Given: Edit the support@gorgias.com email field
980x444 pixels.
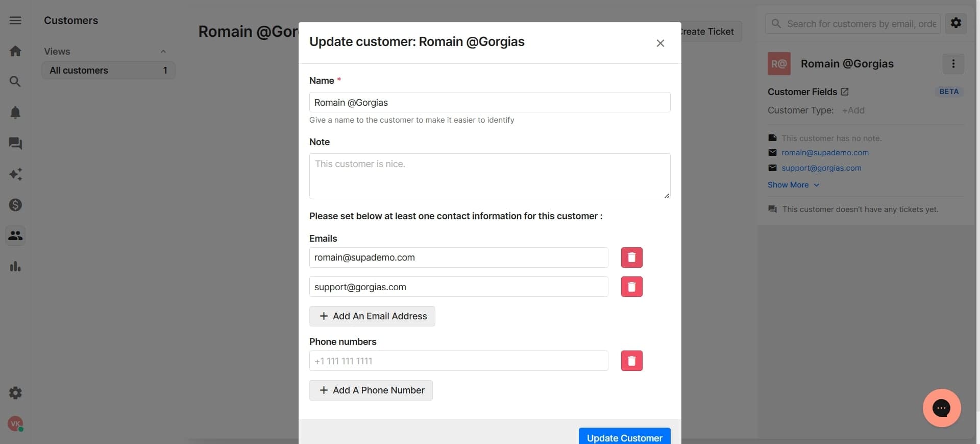Looking at the screenshot, I should [x=458, y=287].
